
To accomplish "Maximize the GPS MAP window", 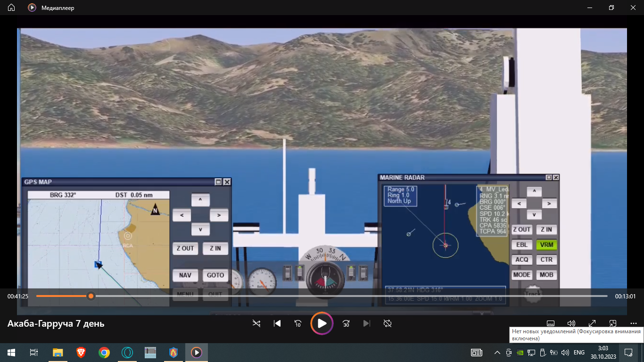I will tap(218, 182).
